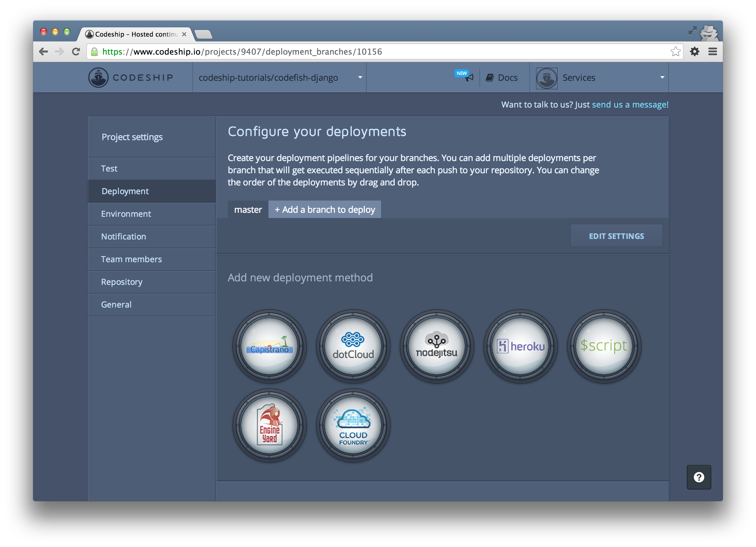Go to Team members settings
Viewport: 756px width, 547px height.
(x=131, y=259)
